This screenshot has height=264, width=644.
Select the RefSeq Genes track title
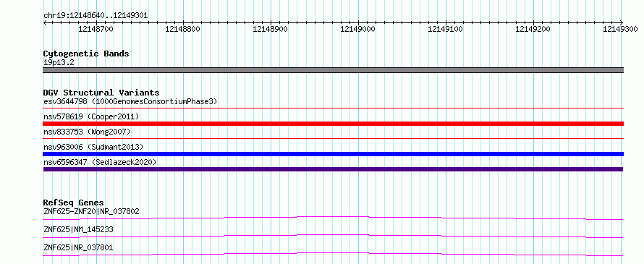click(74, 203)
